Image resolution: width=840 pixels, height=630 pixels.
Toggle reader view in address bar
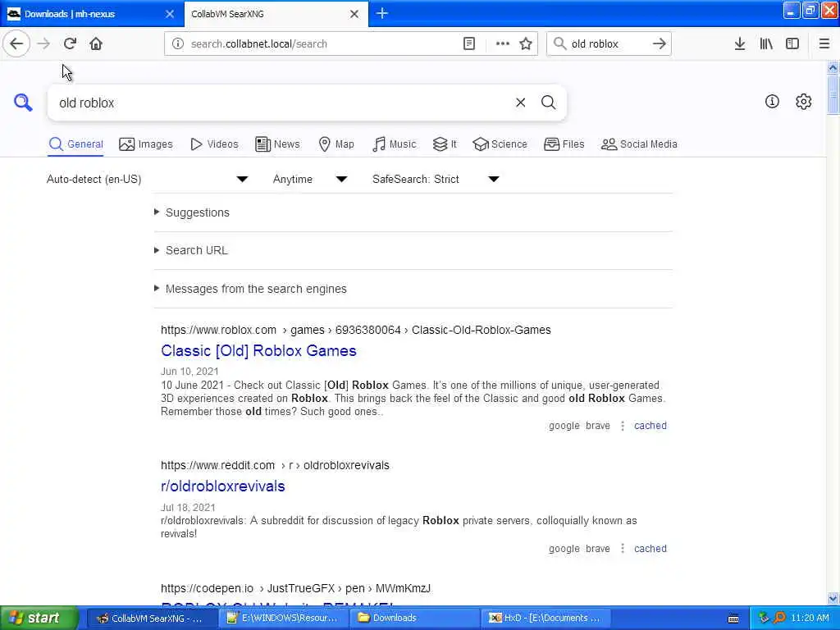[468, 44]
